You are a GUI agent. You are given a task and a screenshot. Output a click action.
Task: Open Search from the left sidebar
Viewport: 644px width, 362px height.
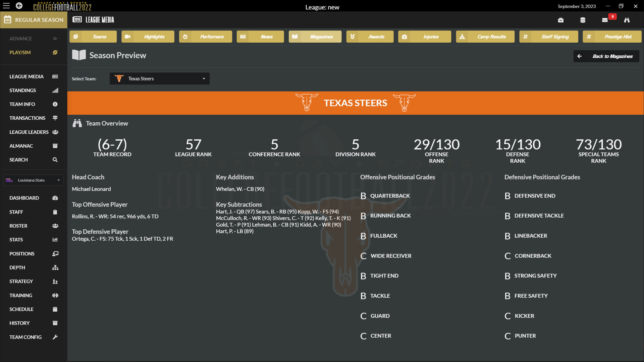point(18,160)
